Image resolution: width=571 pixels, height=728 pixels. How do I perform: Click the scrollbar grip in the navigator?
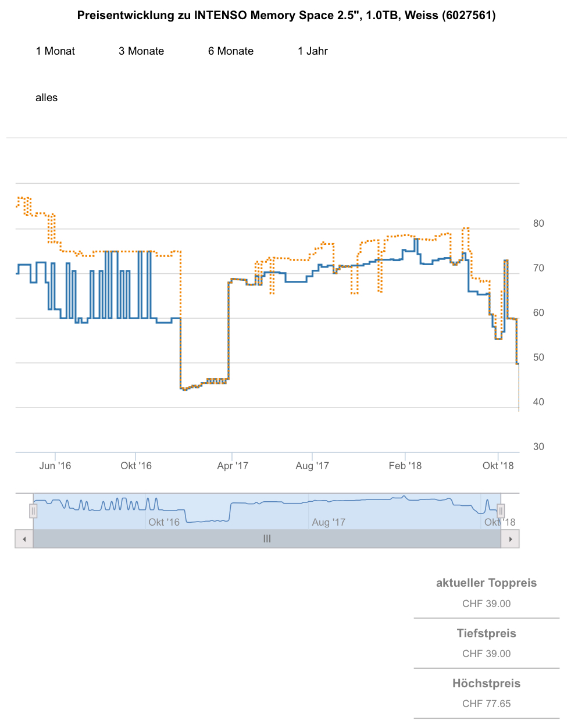pyautogui.click(x=267, y=539)
